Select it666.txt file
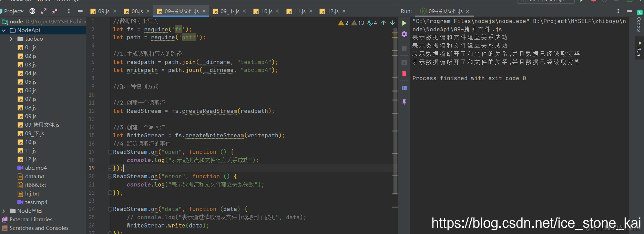The width and height of the screenshot is (644, 234). [x=35, y=185]
